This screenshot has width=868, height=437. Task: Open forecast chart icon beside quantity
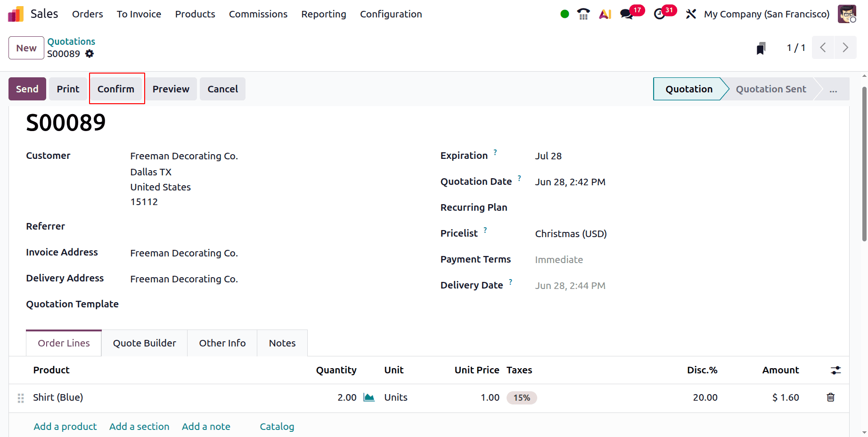369,397
